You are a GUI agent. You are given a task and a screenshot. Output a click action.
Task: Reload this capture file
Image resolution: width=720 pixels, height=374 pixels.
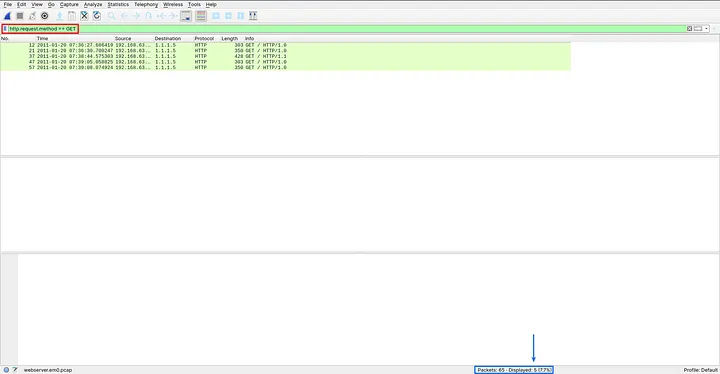click(96, 16)
